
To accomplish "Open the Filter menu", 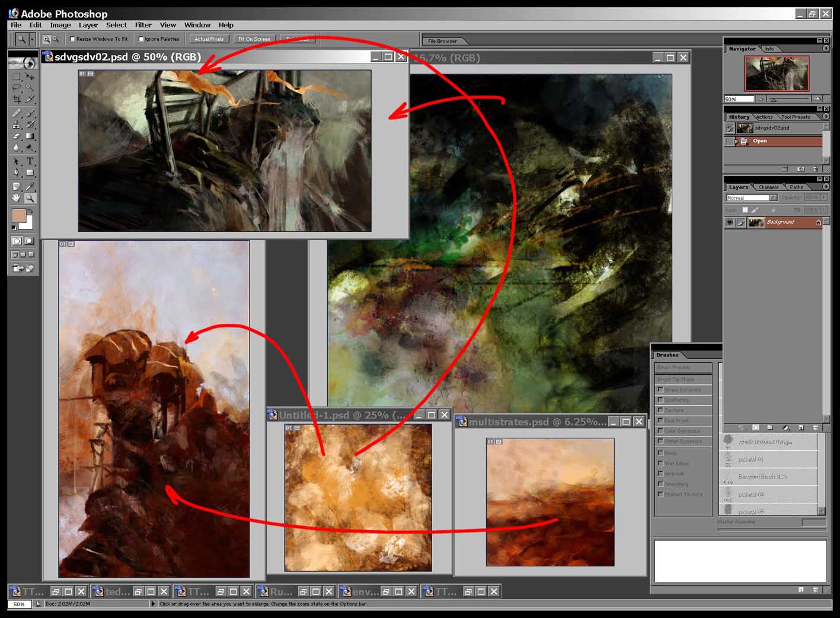I will tap(143, 25).
